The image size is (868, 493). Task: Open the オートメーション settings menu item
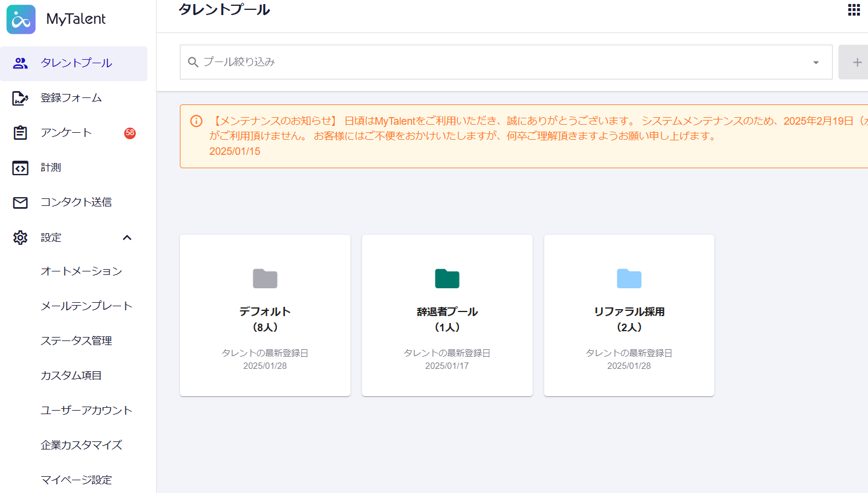[81, 271]
